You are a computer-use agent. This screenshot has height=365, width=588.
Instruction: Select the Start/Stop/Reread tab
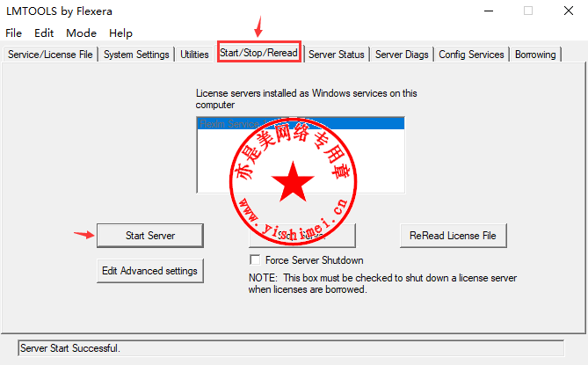click(258, 53)
